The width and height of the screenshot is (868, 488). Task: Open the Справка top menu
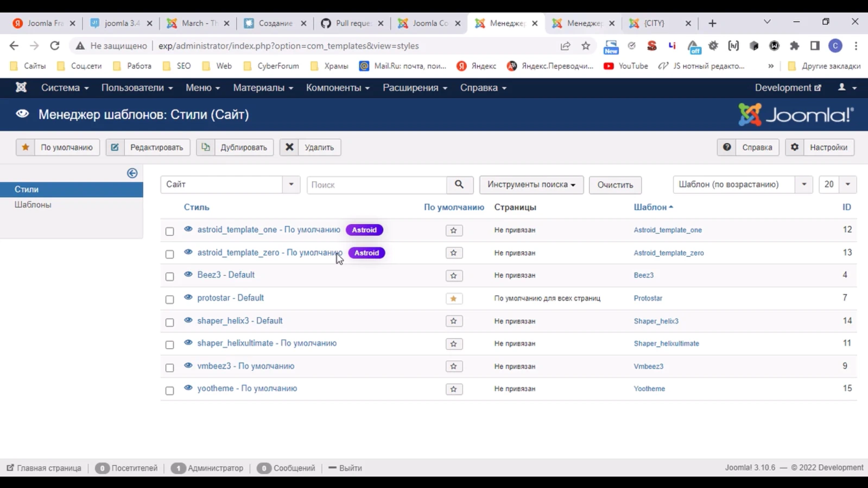click(483, 87)
